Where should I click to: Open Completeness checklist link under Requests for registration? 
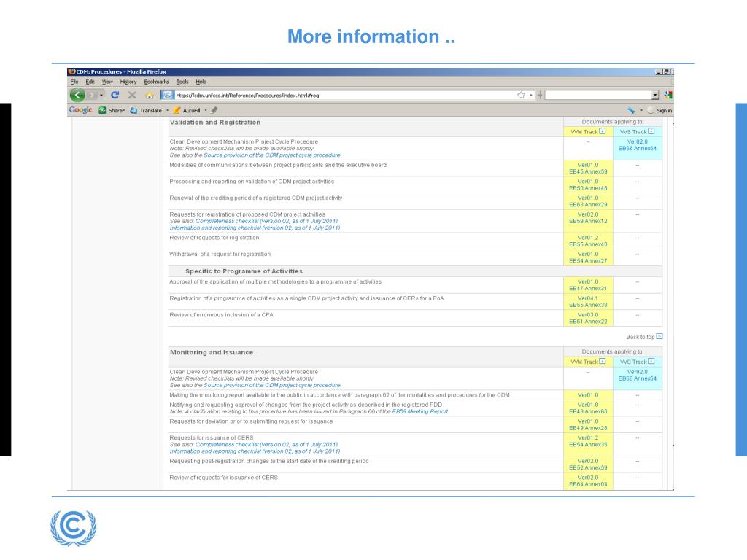(x=266, y=221)
